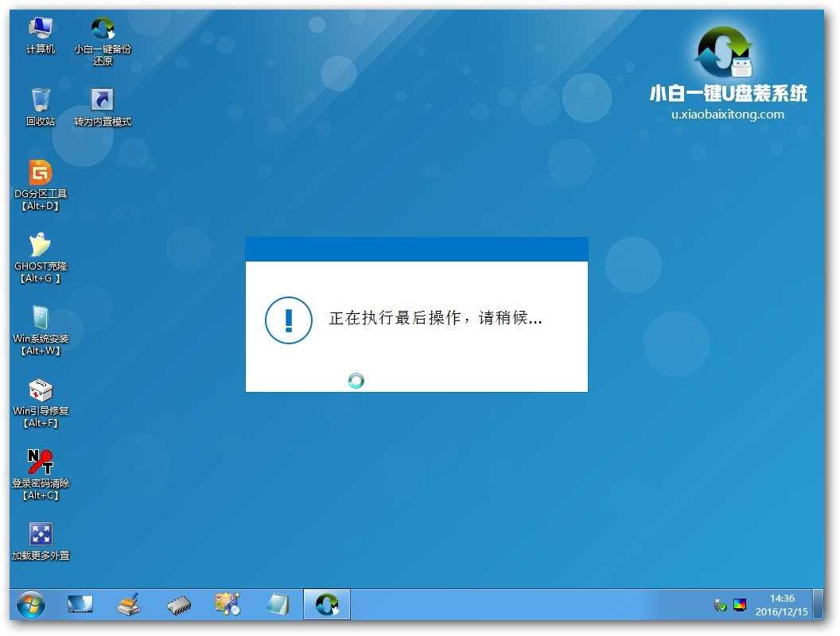Select the active 小白 installer on taskbar
Viewport: 840px width, 636px height.
click(326, 604)
